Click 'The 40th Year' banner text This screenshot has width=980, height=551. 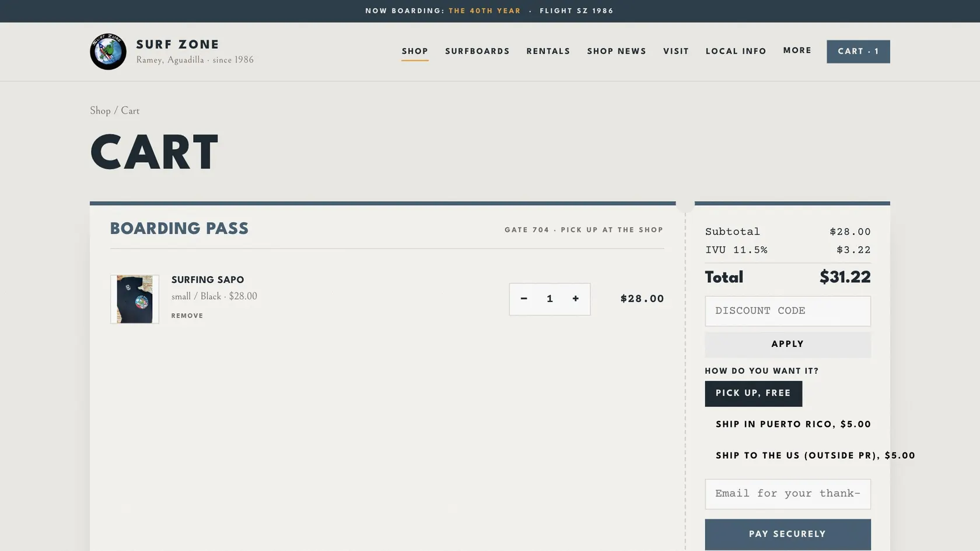[x=485, y=11]
